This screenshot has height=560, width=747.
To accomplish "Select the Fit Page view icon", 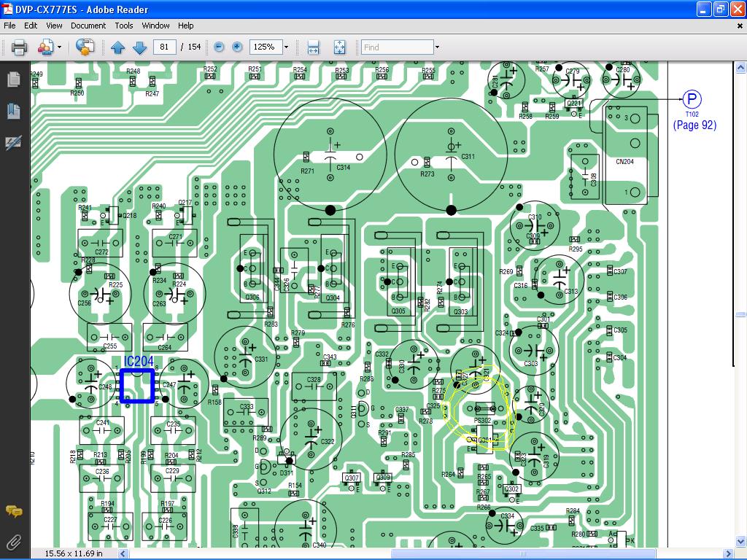I will click(339, 47).
